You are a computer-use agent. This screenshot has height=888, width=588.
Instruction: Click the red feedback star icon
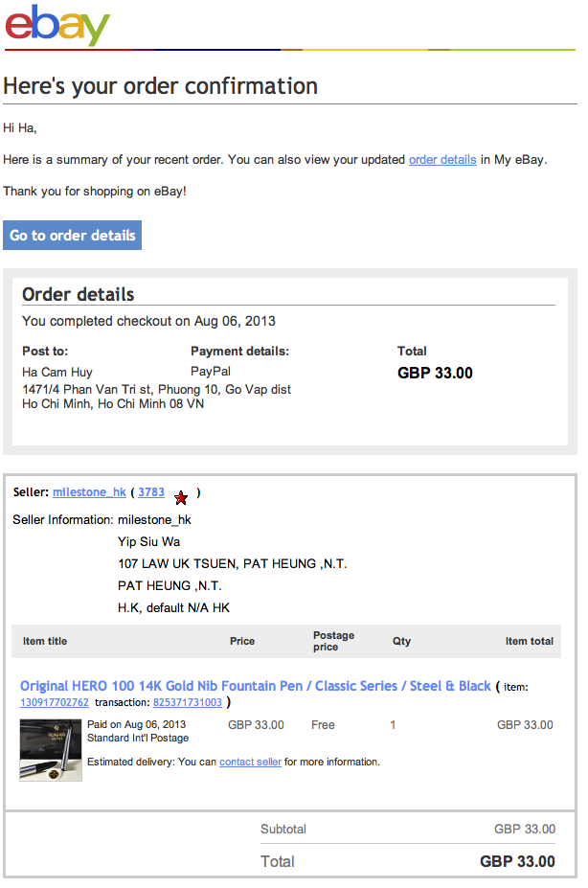point(181,497)
